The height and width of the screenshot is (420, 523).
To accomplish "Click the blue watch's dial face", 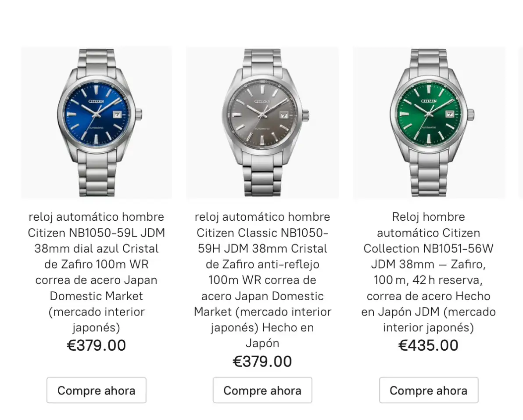I will [97, 115].
